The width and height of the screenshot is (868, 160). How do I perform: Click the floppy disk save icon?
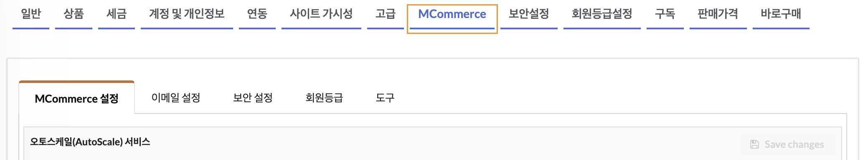click(x=754, y=145)
